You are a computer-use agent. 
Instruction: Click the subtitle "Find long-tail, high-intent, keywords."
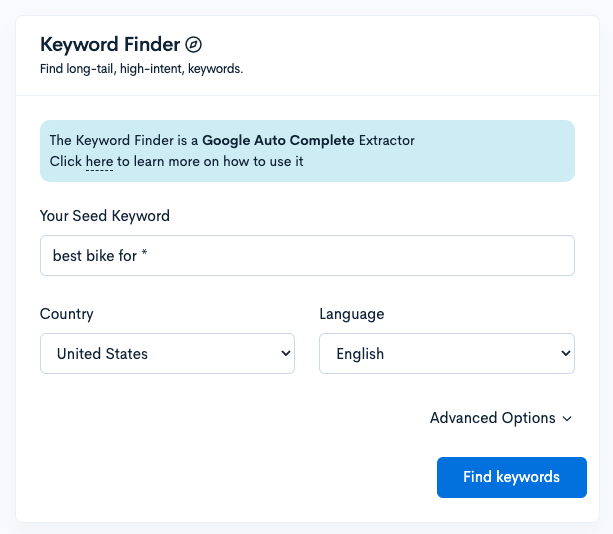click(141, 70)
